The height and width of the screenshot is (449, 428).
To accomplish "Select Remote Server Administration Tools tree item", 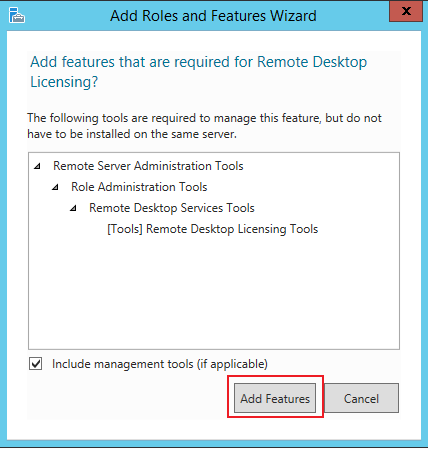I will pos(148,166).
